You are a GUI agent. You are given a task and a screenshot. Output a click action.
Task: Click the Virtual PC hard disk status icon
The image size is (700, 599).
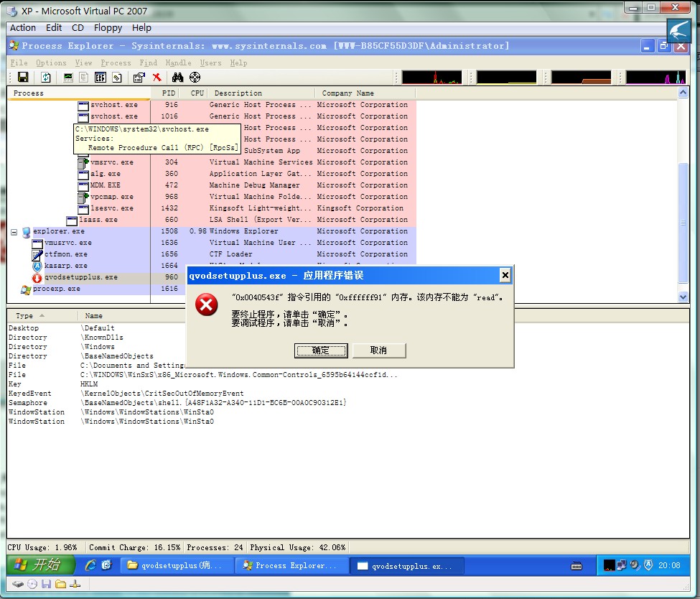click(x=17, y=584)
